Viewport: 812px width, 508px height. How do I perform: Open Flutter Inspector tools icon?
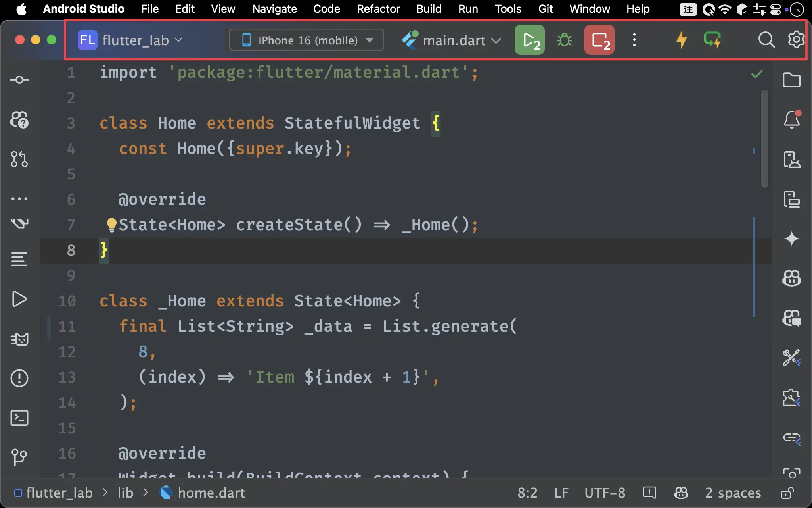point(791,358)
